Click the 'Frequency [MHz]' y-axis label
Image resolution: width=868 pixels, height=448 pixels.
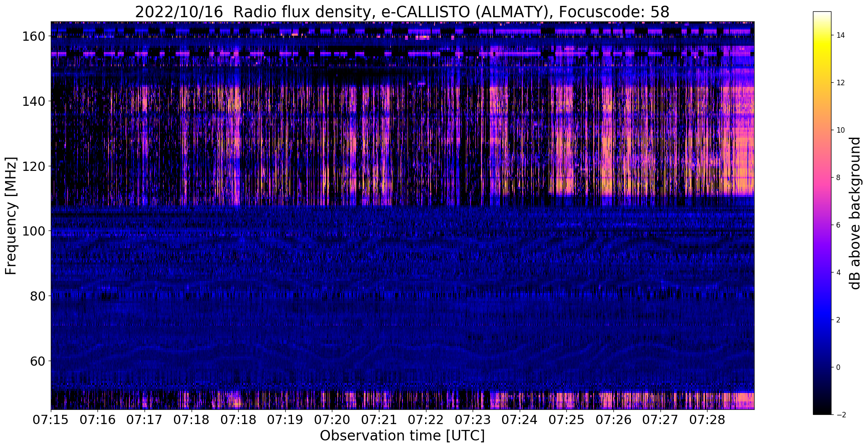click(x=11, y=216)
